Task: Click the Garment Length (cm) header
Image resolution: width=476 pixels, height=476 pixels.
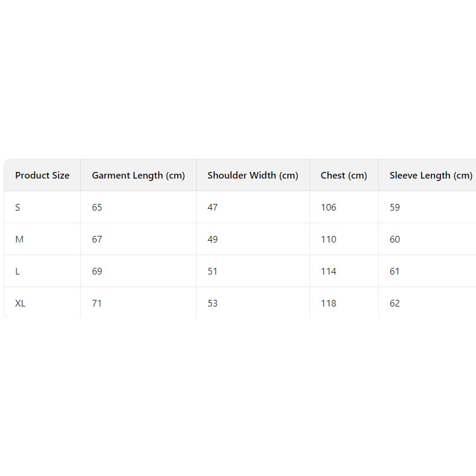Action: pos(138,176)
